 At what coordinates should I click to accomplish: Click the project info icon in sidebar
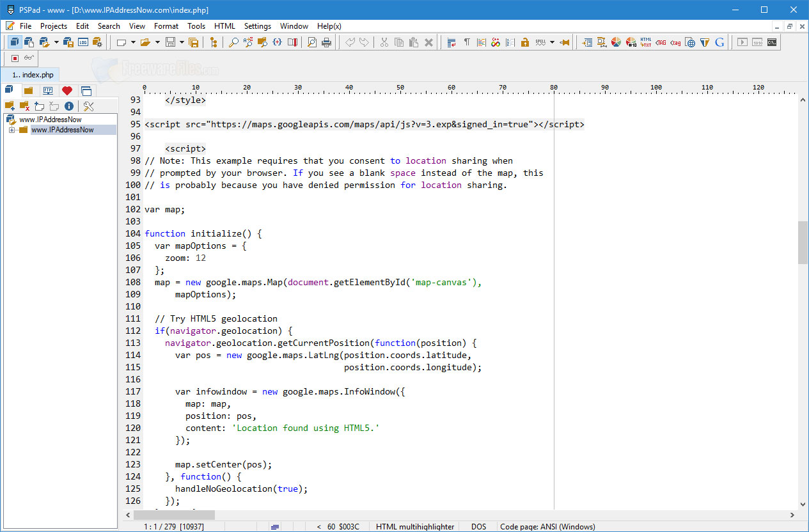[68, 106]
